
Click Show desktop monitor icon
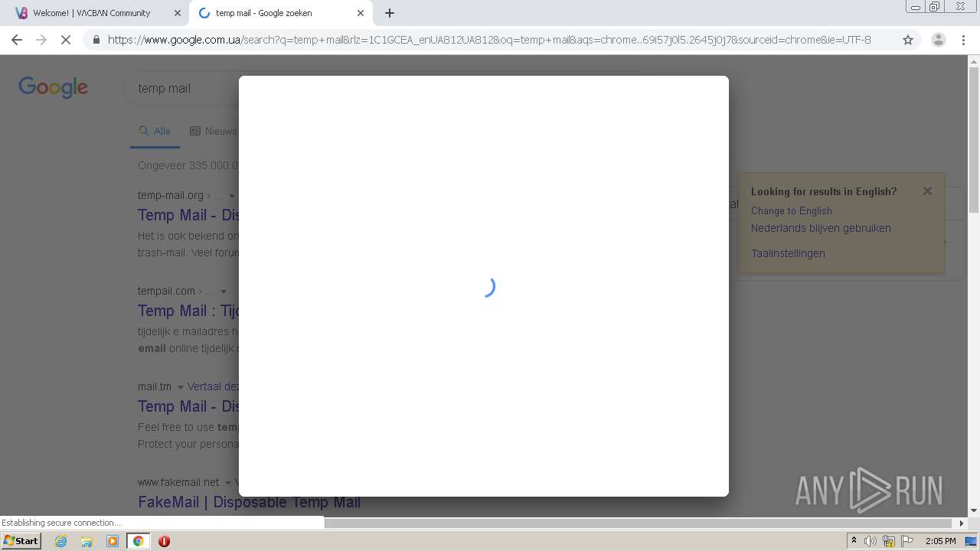point(971,541)
